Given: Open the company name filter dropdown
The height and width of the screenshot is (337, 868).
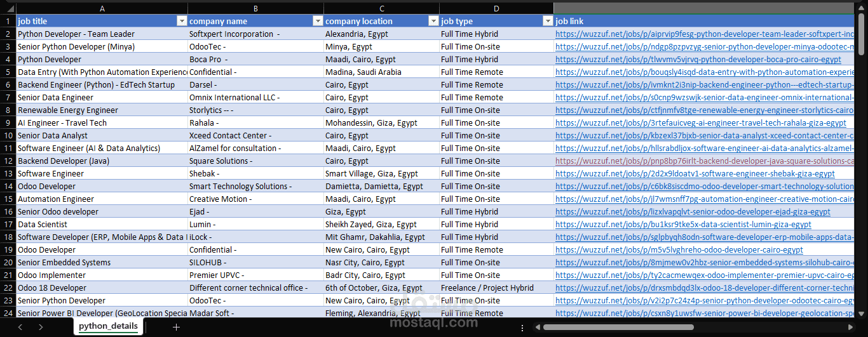Looking at the screenshot, I should coord(318,21).
